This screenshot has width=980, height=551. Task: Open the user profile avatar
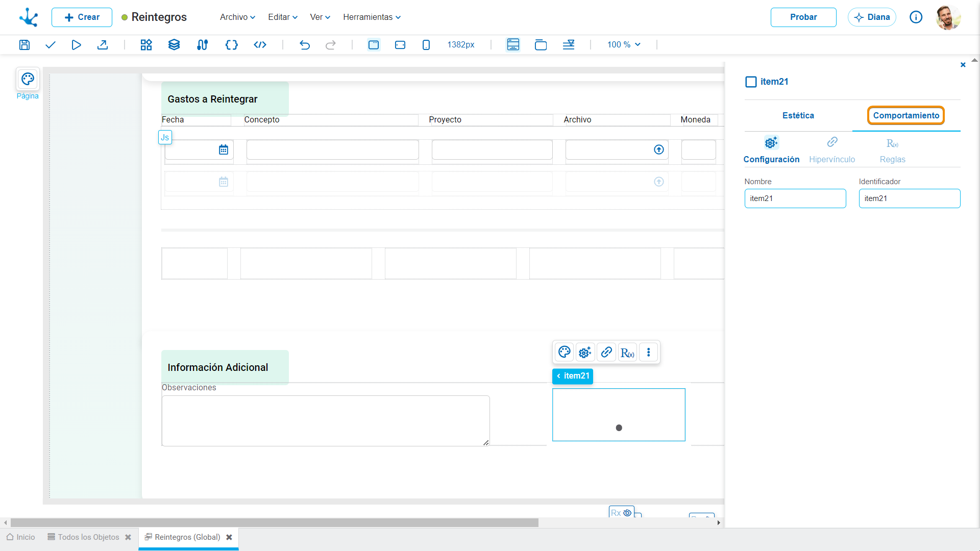click(x=948, y=17)
